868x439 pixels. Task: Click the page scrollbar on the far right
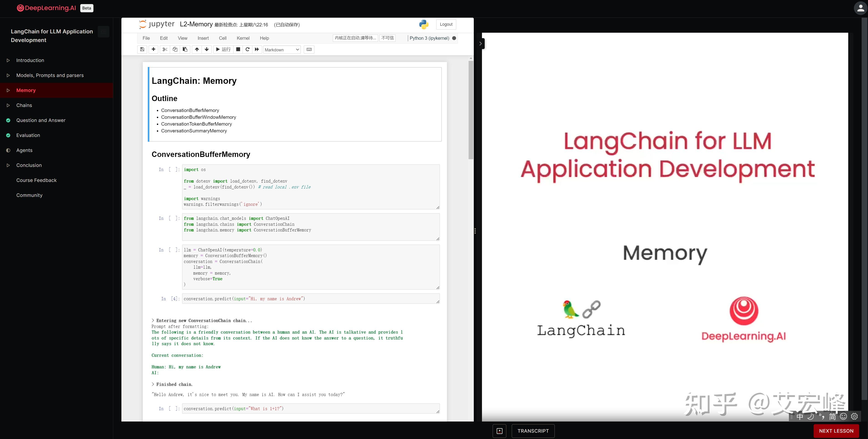[865, 209]
